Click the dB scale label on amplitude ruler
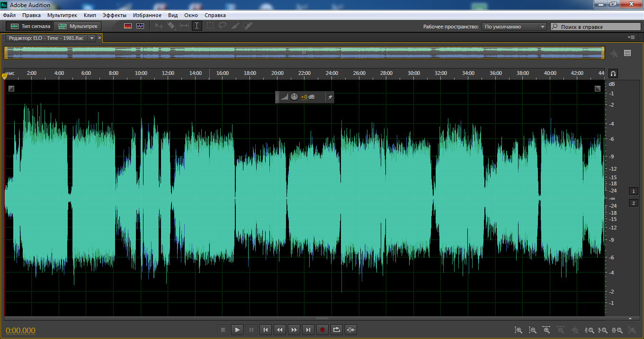644x339 pixels. [x=612, y=84]
